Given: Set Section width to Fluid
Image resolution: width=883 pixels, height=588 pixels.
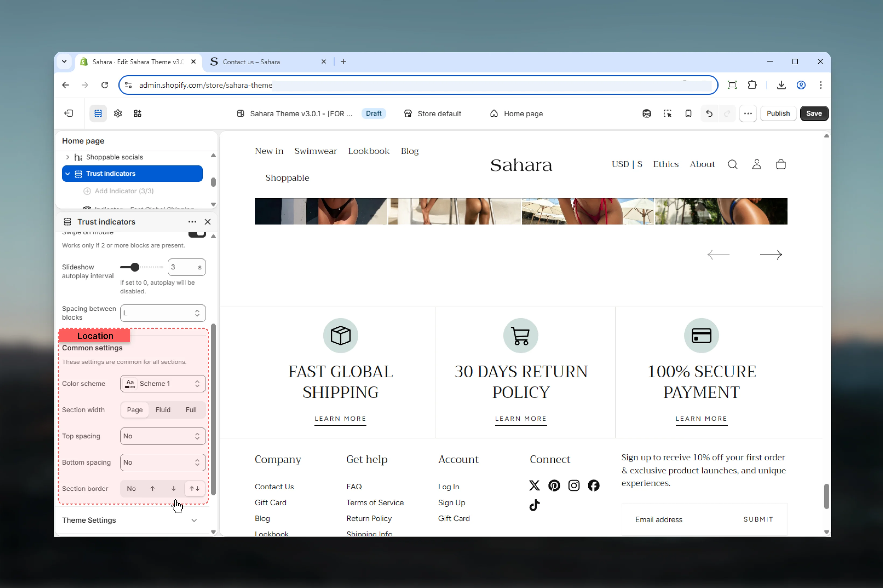Looking at the screenshot, I should tap(163, 409).
